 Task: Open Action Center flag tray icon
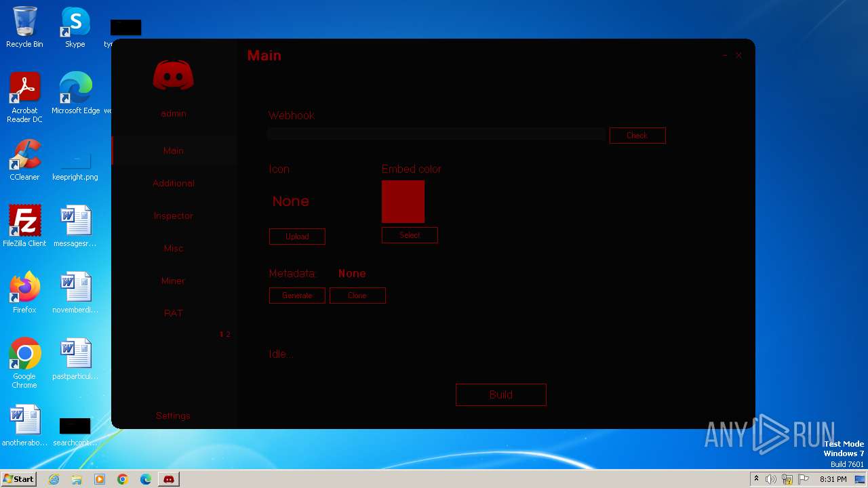(804, 479)
